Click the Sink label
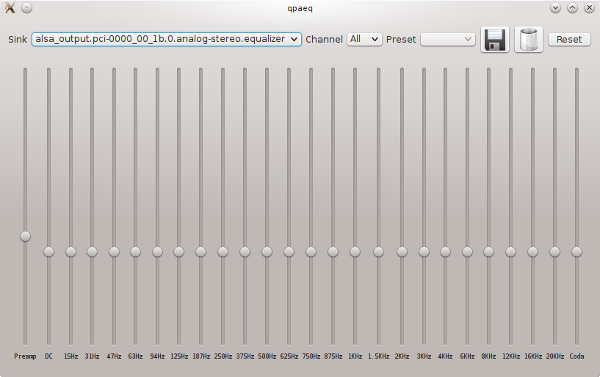The height and width of the screenshot is (377, 600). (x=18, y=39)
